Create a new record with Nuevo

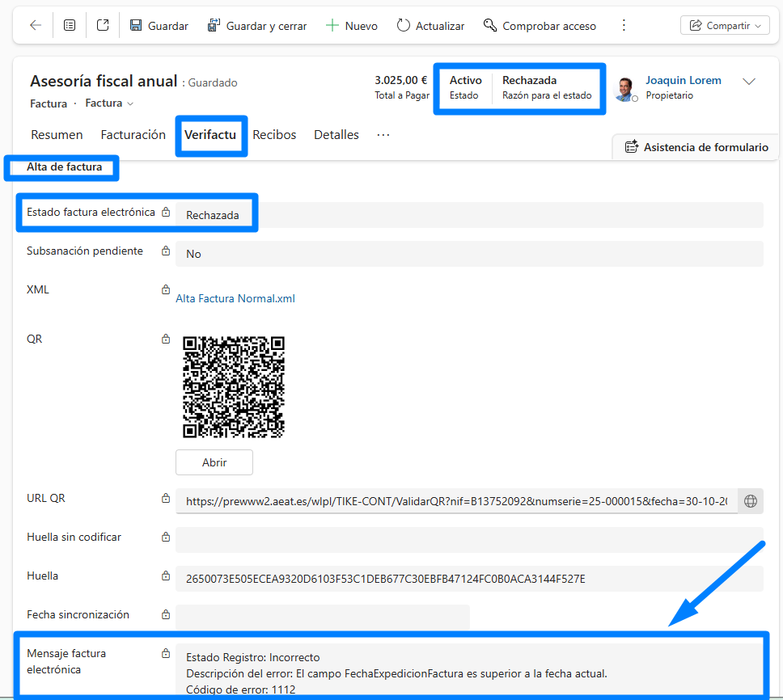pos(352,26)
